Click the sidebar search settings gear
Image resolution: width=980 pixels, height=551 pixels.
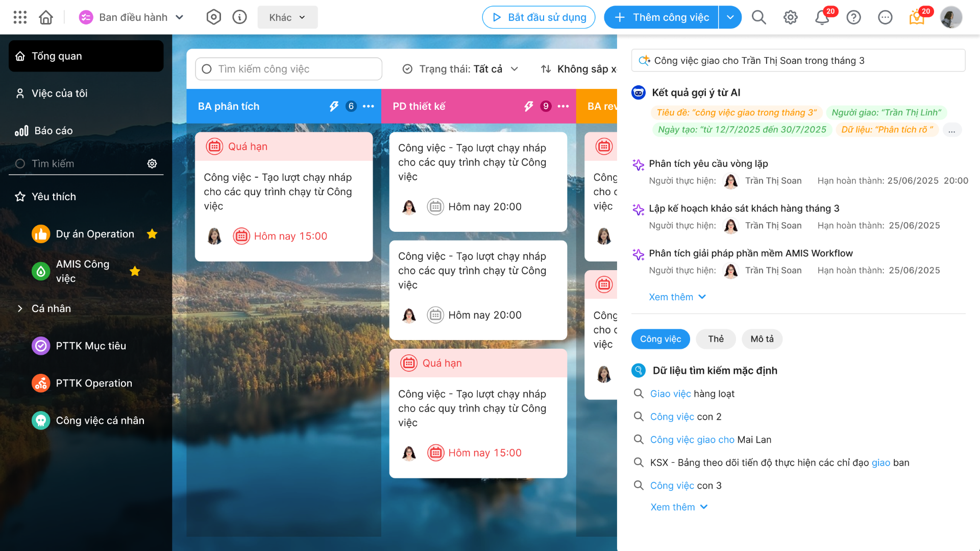pos(152,163)
